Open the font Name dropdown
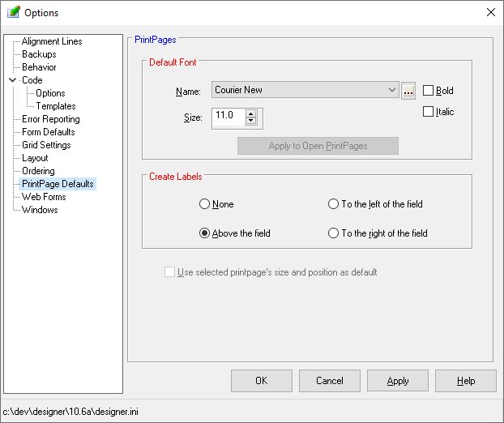 point(392,90)
